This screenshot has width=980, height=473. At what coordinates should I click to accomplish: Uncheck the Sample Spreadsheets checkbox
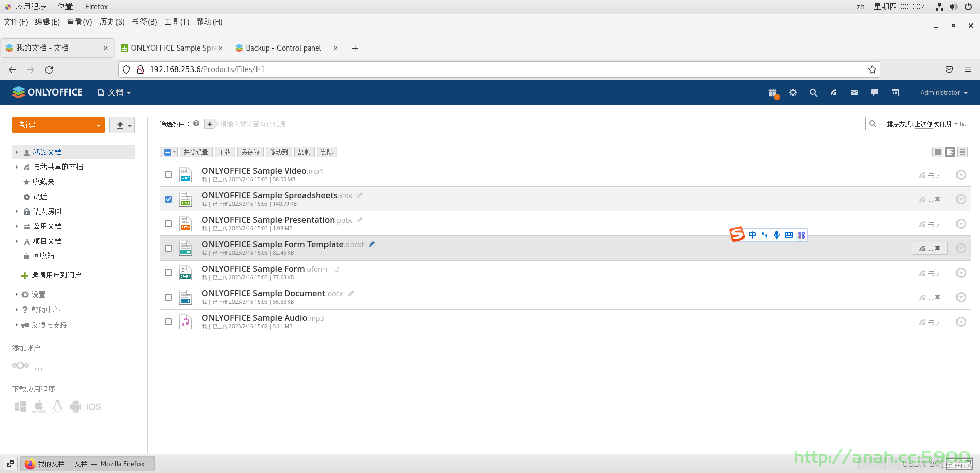(168, 199)
